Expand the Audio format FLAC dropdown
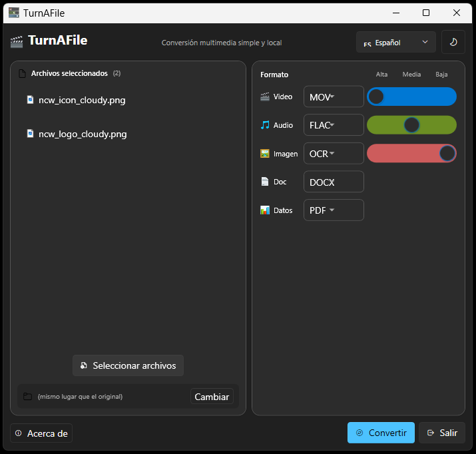Screen dimensions: 476x454 click(x=334, y=125)
